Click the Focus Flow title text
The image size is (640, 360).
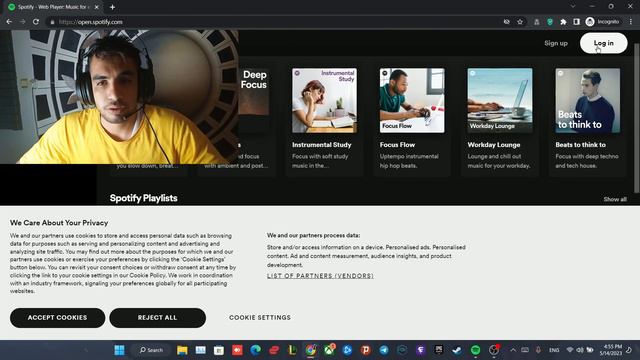pos(397,144)
